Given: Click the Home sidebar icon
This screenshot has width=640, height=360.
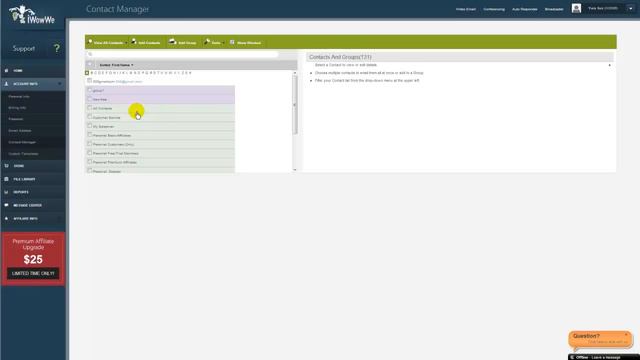Looking at the screenshot, I should pos(7,71).
